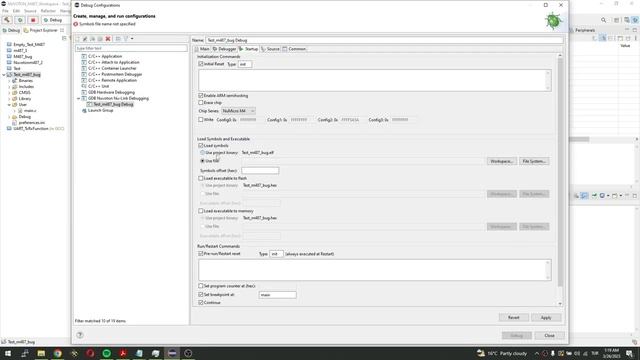The width and height of the screenshot is (640, 360).
Task: Select Use file radio for symbols
Action: click(x=202, y=161)
